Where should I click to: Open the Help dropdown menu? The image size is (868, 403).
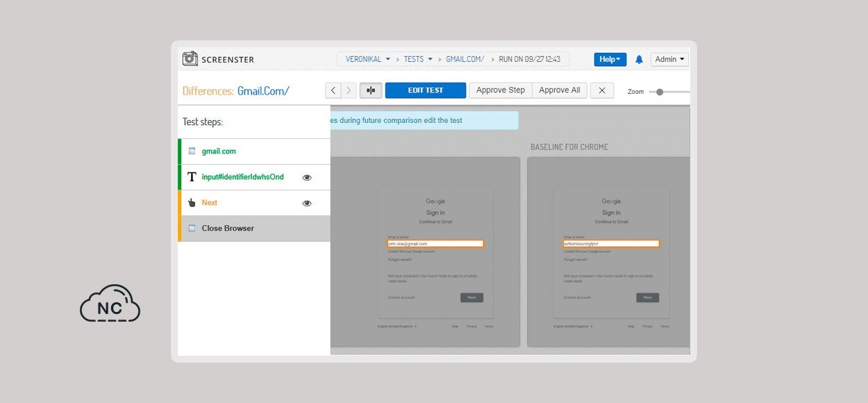tap(610, 60)
